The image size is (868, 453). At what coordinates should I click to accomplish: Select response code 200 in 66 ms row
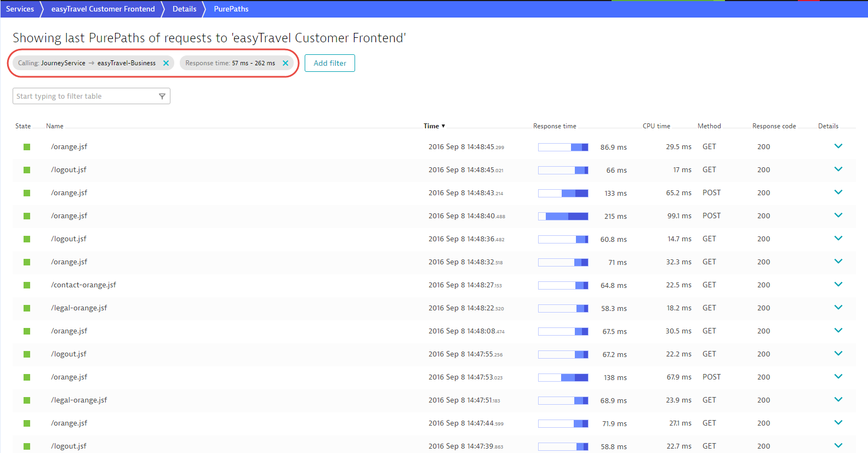763,169
